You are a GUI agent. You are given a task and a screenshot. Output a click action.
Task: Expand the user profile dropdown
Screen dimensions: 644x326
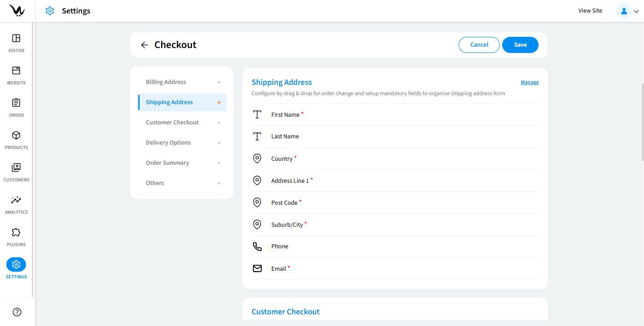(x=628, y=11)
